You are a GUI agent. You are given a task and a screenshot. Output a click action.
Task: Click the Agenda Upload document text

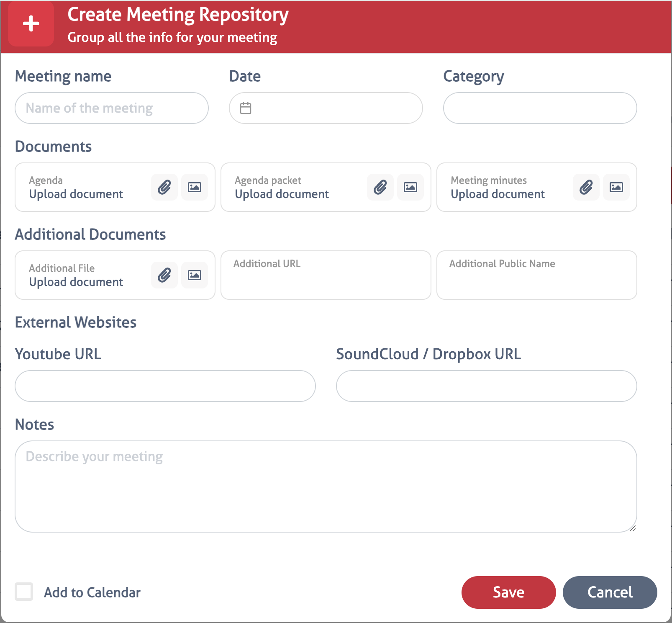76,194
